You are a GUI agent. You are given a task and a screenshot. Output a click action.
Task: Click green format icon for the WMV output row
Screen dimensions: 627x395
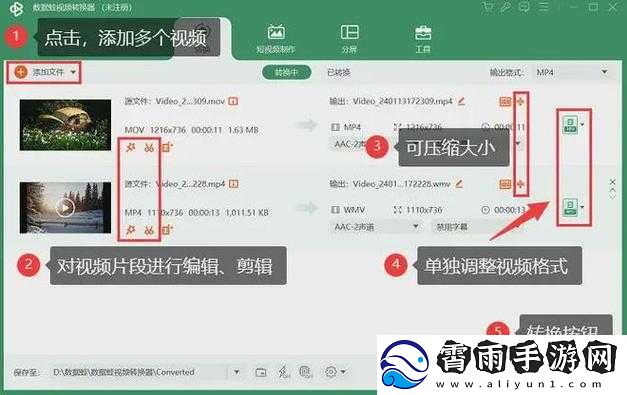coord(570,207)
